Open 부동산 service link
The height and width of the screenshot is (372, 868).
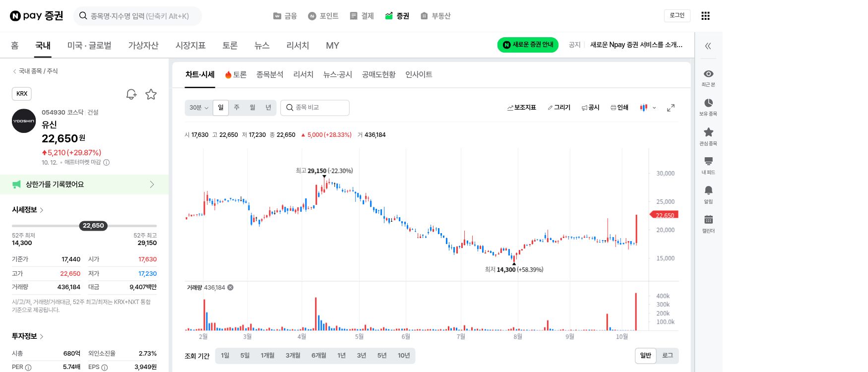pyautogui.click(x=435, y=16)
